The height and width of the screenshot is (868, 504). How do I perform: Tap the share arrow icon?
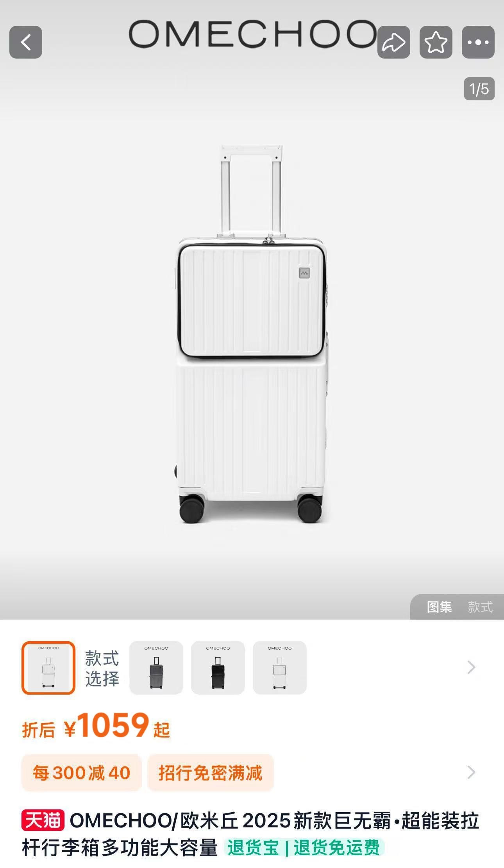click(x=394, y=42)
